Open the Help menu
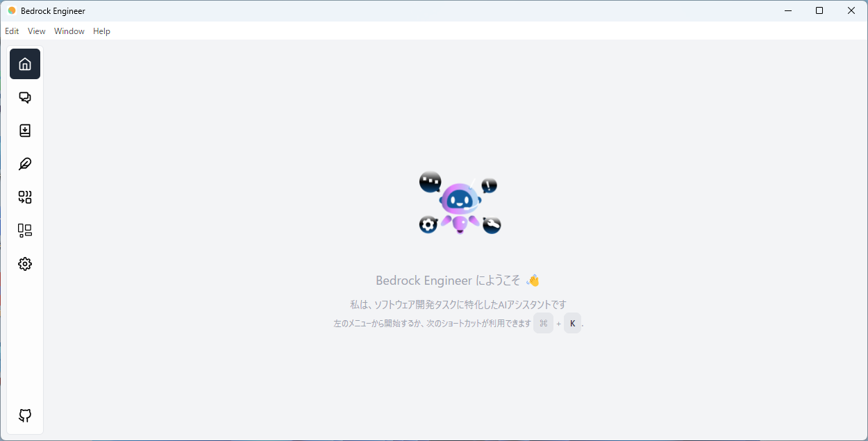868x441 pixels. [102, 31]
